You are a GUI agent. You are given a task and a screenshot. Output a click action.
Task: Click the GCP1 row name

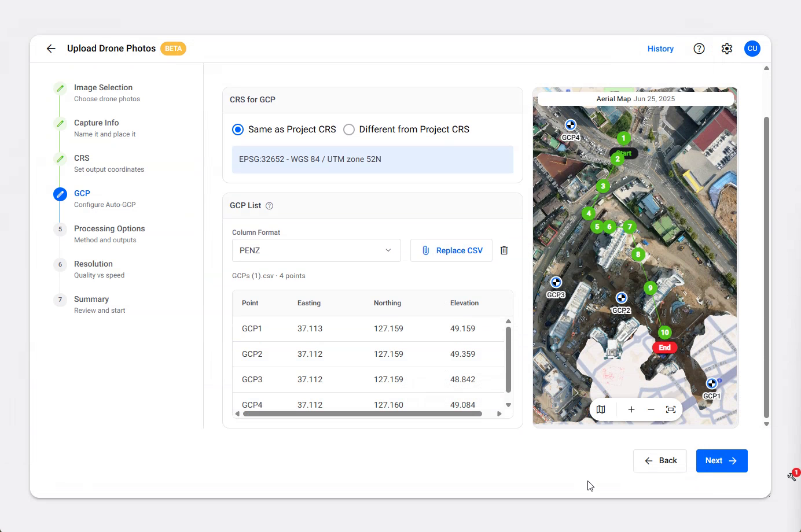[252, 328]
